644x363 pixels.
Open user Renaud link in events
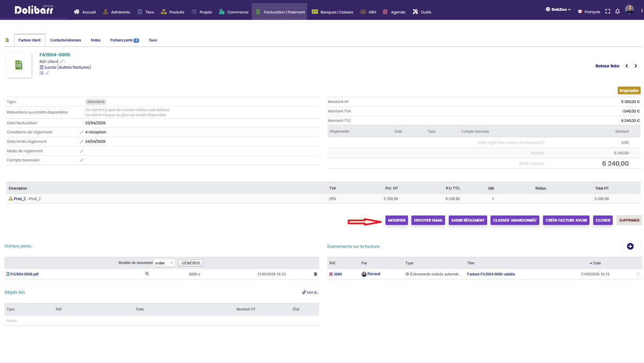click(x=371, y=274)
